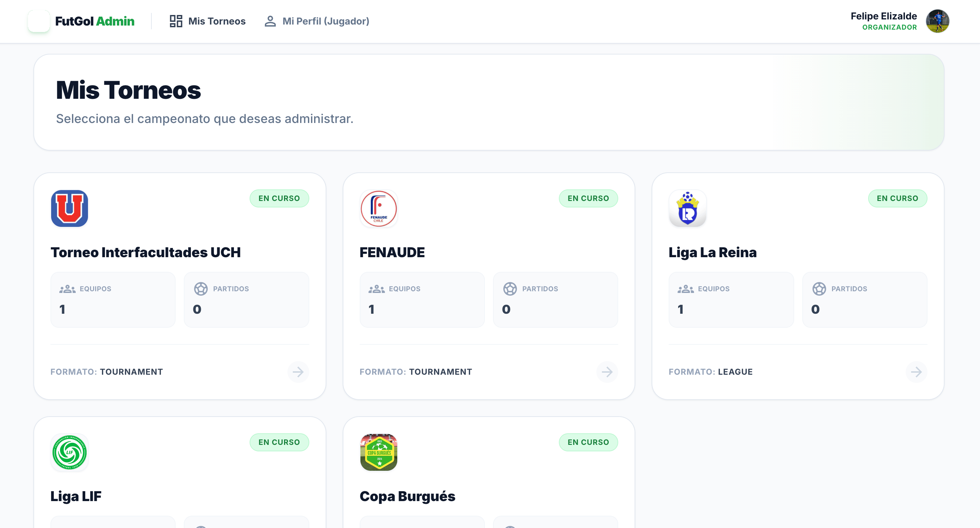Click the EN CURSO badge on Copa Burgués
The image size is (980, 528).
tap(588, 442)
